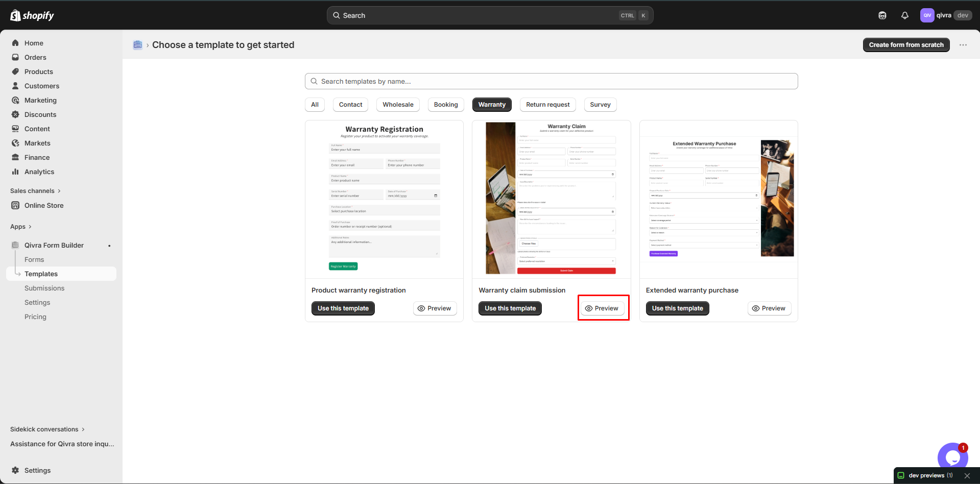
Task: Preview the Warranty claim submission template
Action: click(602, 308)
